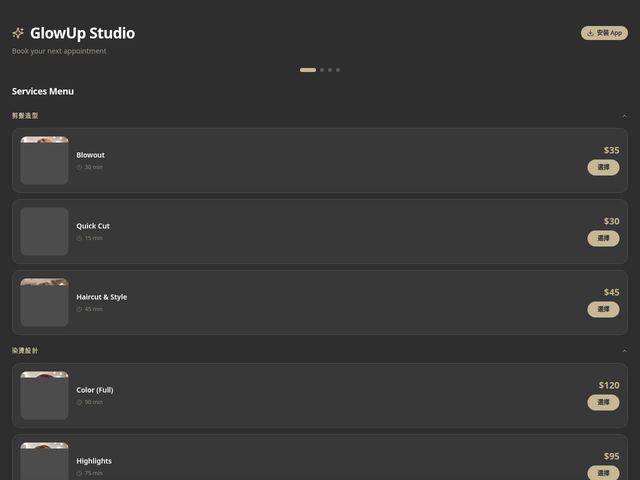Click the GlowUp Studio sparkle logo icon
Image resolution: width=640 pixels, height=480 pixels.
18,33
